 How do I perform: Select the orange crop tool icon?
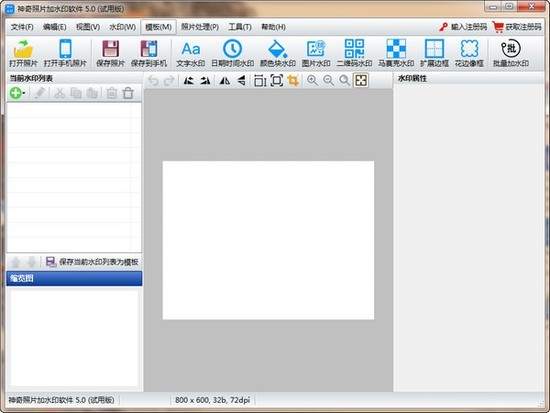pos(293,81)
